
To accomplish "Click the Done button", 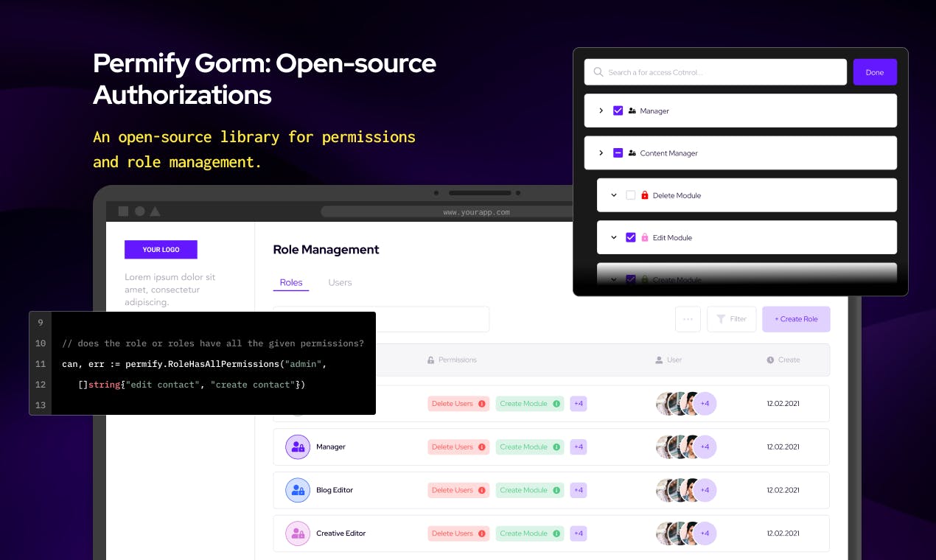I will click(x=875, y=72).
